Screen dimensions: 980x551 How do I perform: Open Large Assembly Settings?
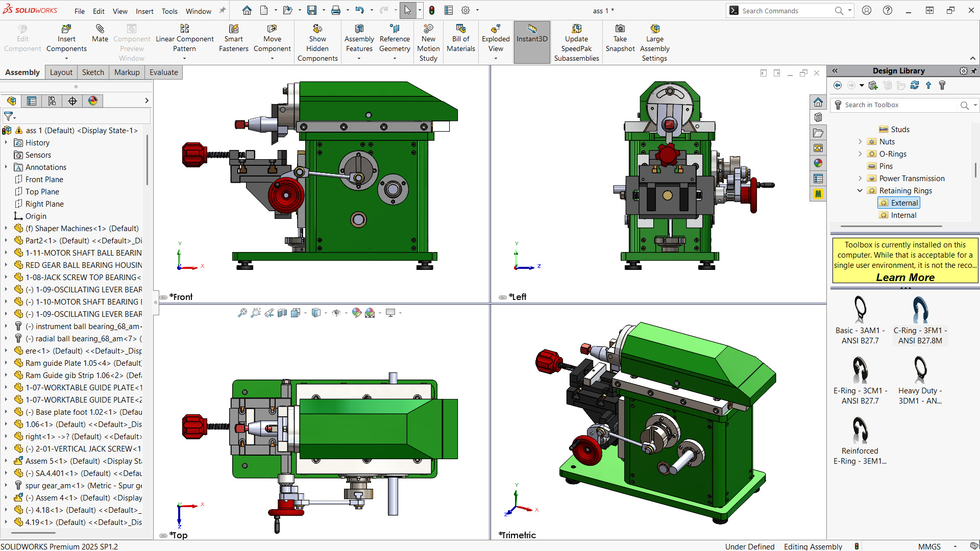pos(655,43)
